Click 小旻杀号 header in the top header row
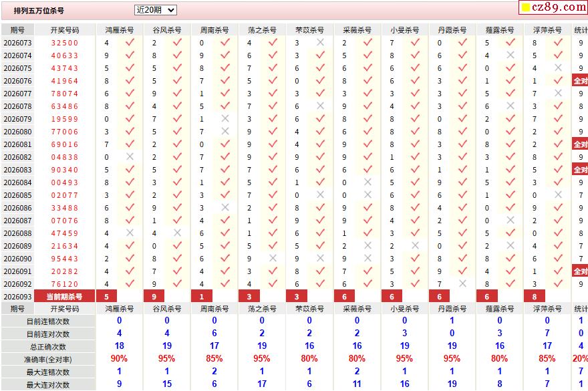This screenshot has width=588, height=391. 405,30
